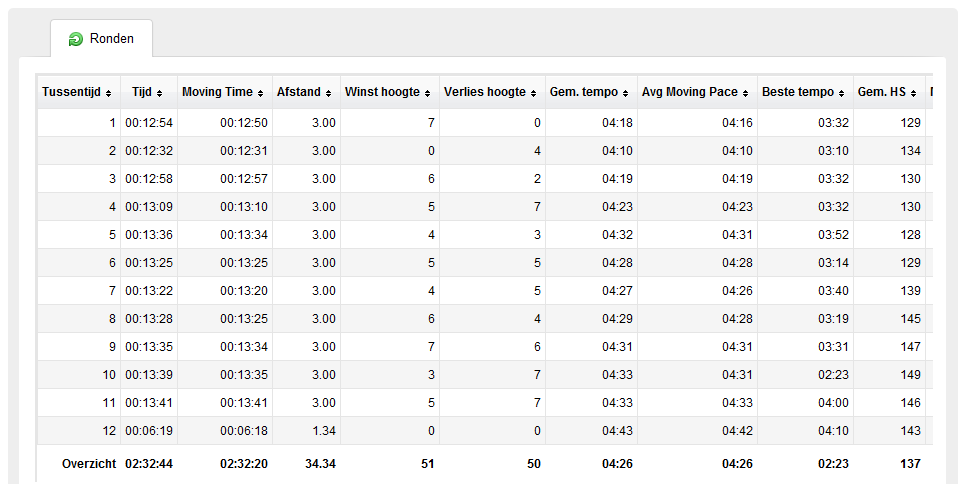Click Overzicht total time 02:32:44

[x=149, y=464]
